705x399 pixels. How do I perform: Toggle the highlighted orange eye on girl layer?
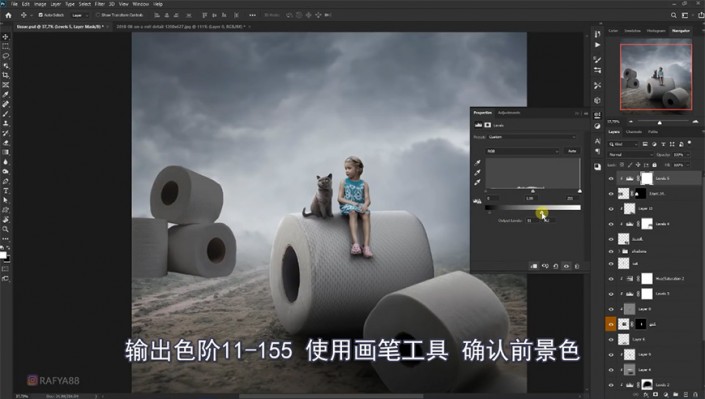611,324
